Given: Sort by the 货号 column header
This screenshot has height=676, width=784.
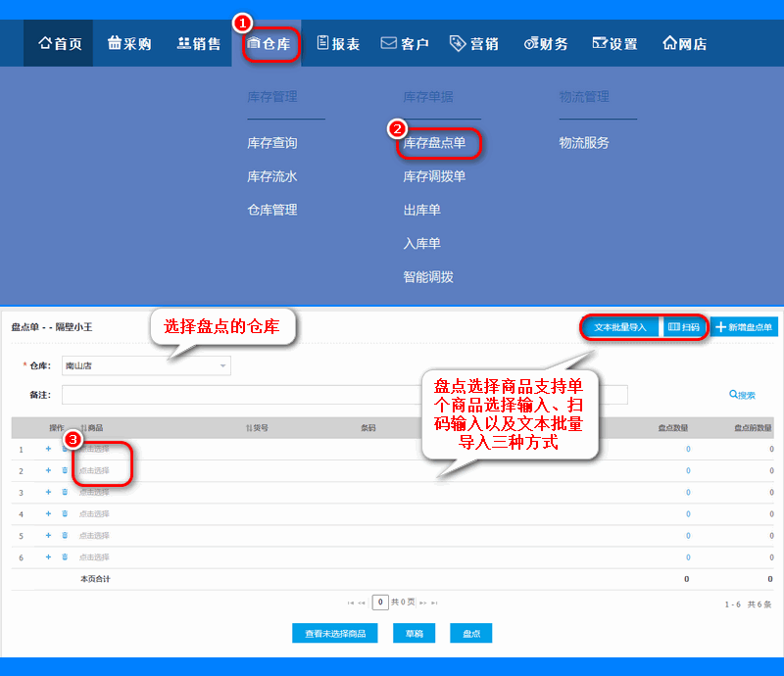Looking at the screenshot, I should (257, 427).
